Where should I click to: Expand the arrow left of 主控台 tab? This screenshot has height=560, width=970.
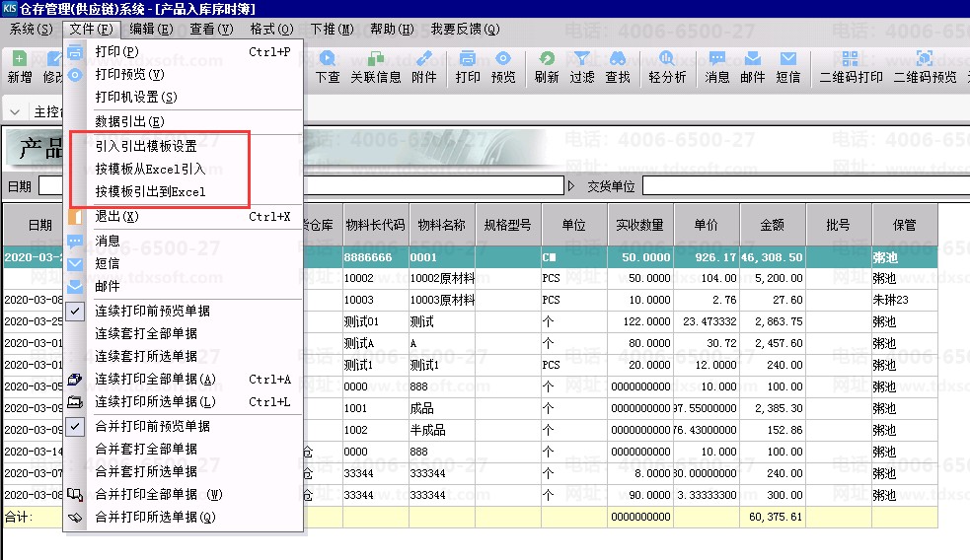point(15,110)
